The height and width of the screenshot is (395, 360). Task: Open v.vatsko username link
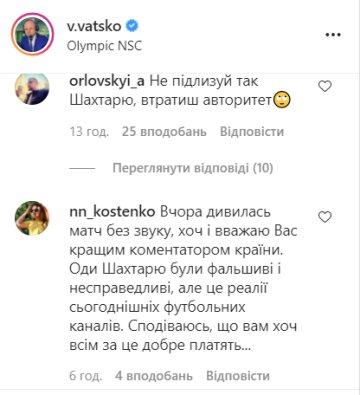94,26
